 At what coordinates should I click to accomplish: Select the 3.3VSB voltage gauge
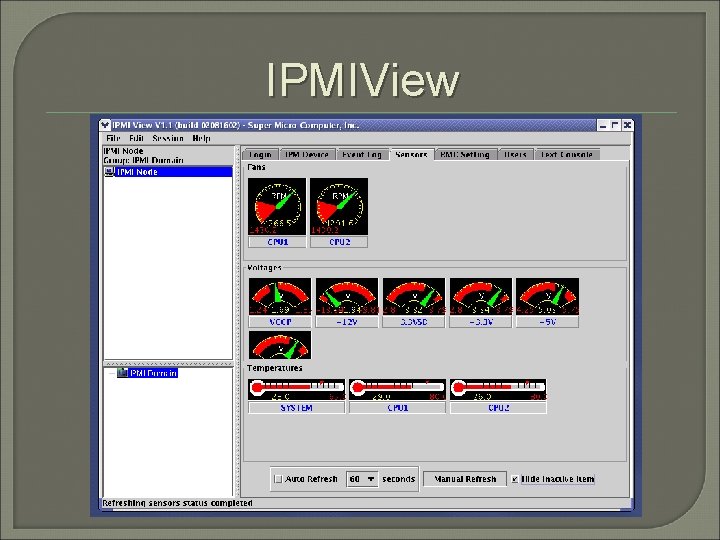tap(414, 296)
